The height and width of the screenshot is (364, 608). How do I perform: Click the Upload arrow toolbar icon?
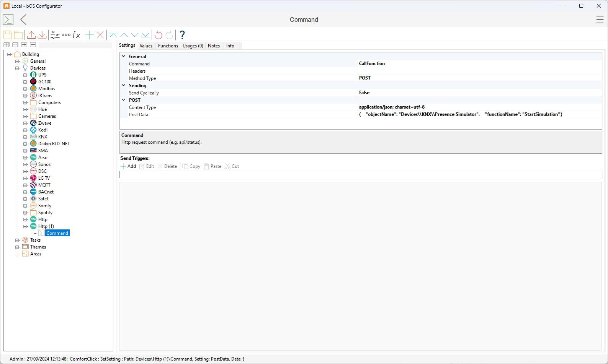coord(31,35)
